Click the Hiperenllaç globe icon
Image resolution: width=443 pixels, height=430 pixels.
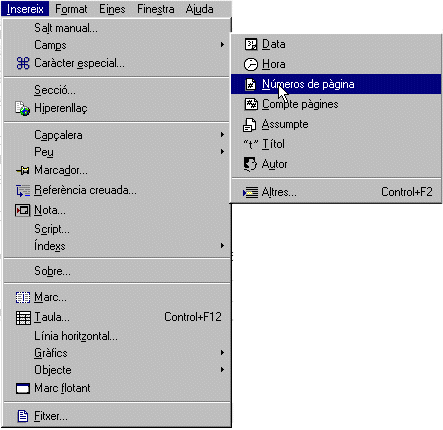[x=22, y=108]
